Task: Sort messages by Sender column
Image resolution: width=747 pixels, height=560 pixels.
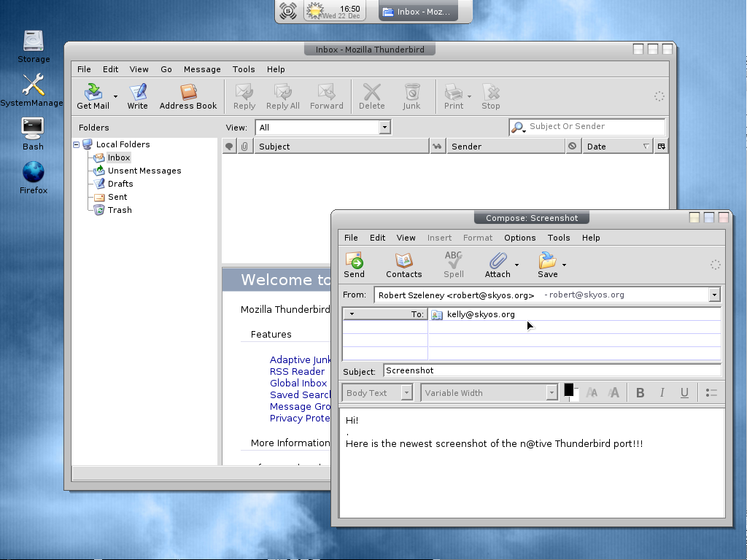Action: pyautogui.click(x=506, y=147)
